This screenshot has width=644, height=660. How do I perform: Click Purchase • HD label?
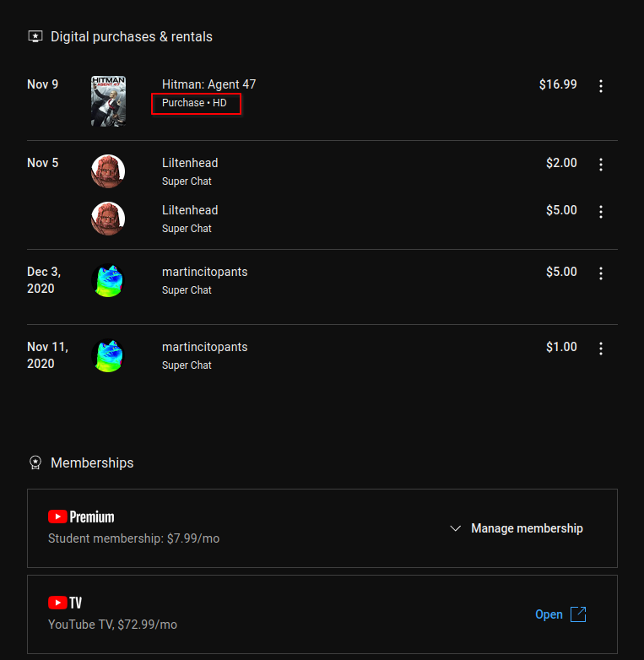(194, 103)
